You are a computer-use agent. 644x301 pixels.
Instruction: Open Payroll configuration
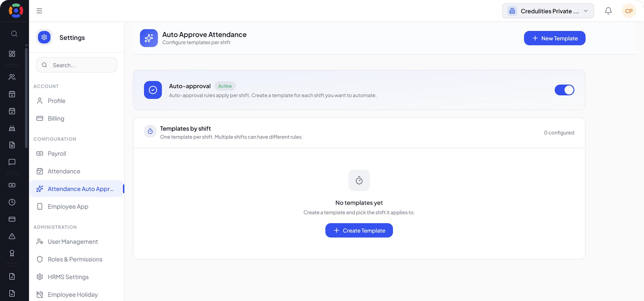point(77,153)
